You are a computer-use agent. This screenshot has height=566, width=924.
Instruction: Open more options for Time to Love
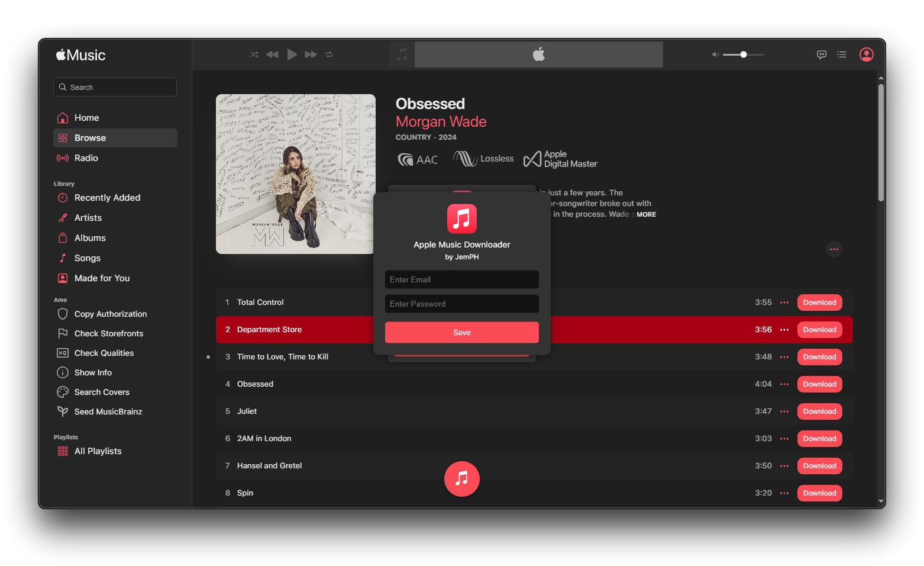(x=784, y=357)
